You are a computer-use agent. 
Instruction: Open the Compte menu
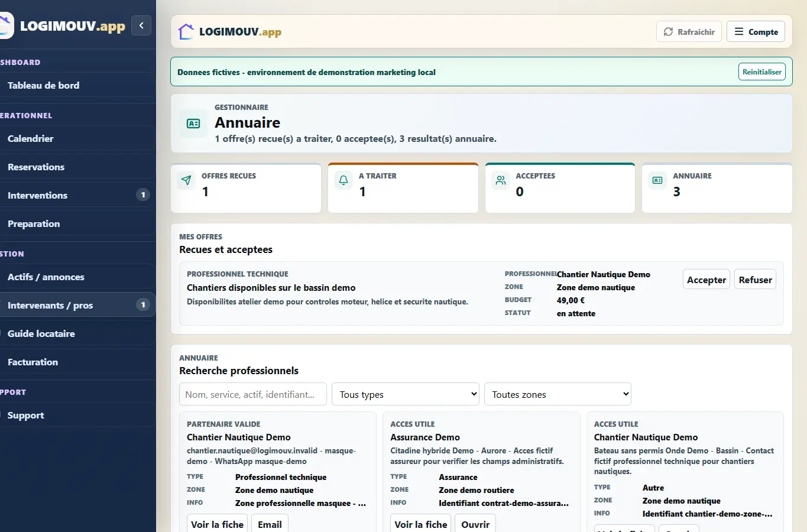756,32
